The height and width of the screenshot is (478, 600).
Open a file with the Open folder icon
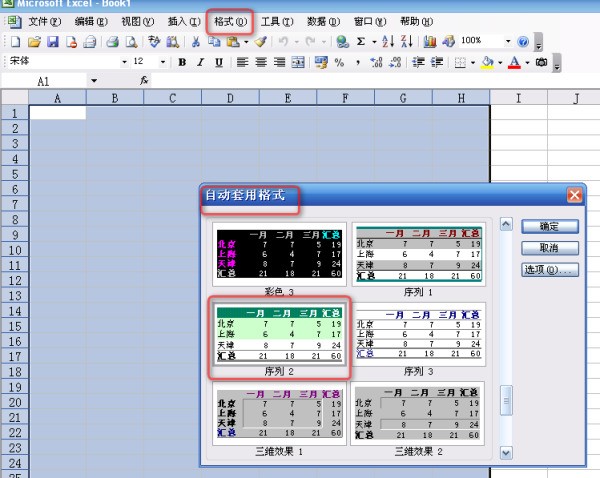(34, 41)
